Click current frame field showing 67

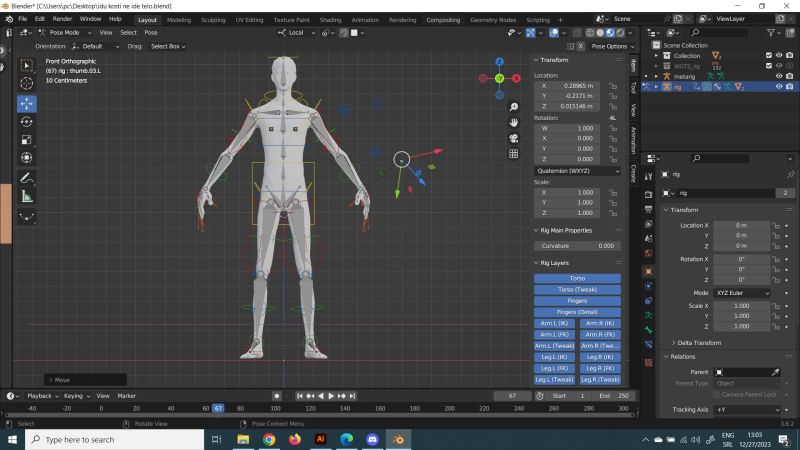click(x=512, y=396)
